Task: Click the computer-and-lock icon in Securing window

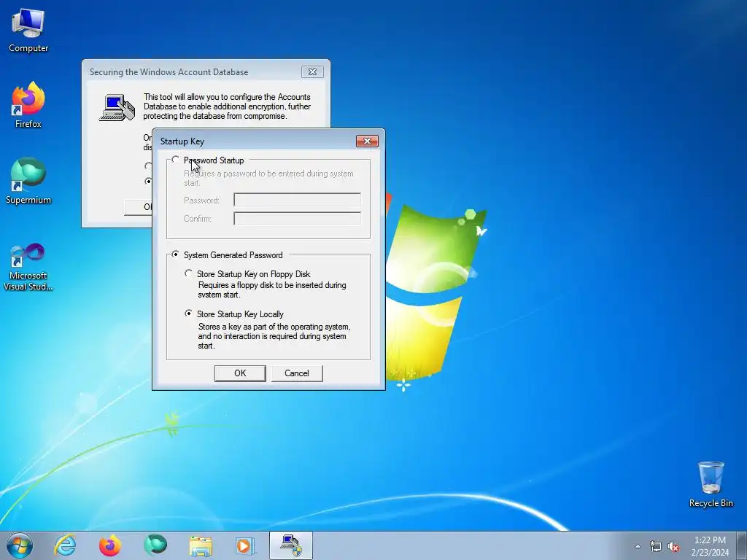Action: (117, 107)
